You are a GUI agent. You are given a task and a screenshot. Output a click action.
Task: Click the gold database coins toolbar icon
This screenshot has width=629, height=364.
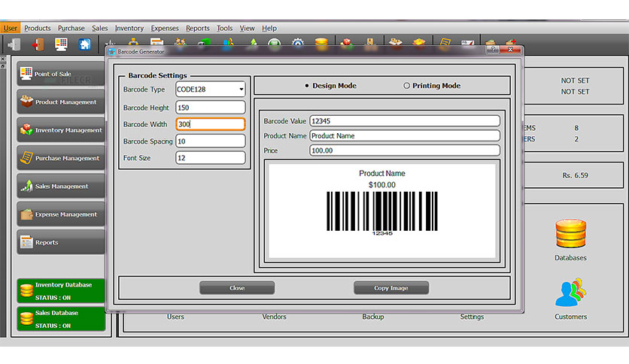click(x=321, y=43)
